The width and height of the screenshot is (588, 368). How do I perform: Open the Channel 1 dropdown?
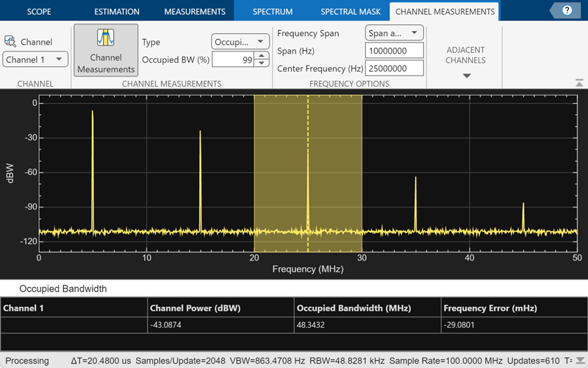tap(35, 59)
